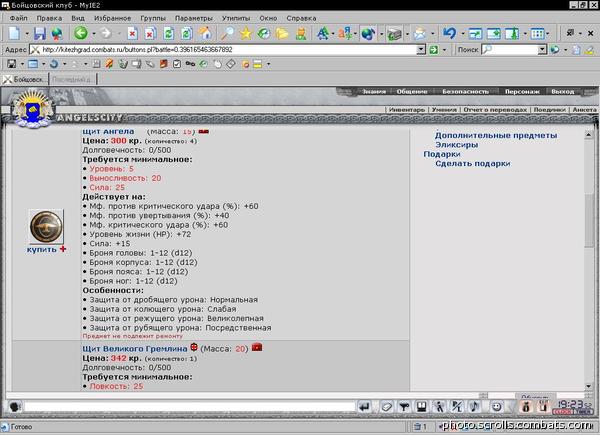600x435 pixels.
Task: Switch to the Бойцовск. browser tab
Action: pos(24,79)
